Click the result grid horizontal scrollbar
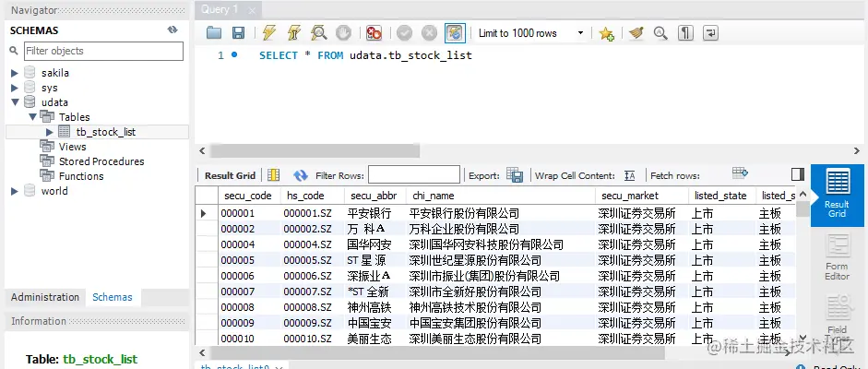 437,352
